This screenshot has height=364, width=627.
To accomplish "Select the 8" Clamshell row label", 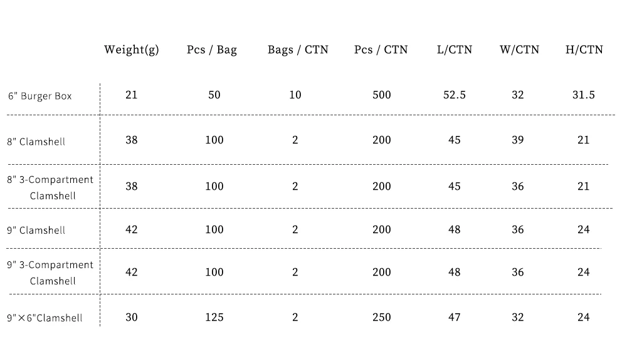I will click(36, 142).
